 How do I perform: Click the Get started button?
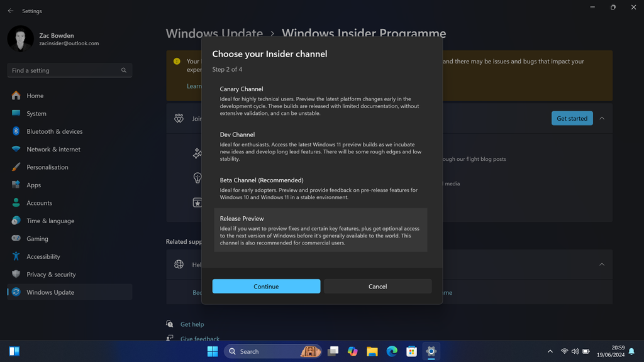tap(572, 118)
